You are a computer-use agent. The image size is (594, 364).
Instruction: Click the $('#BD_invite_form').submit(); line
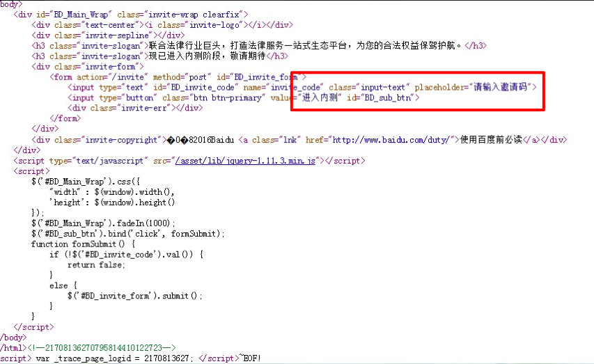pos(135,295)
